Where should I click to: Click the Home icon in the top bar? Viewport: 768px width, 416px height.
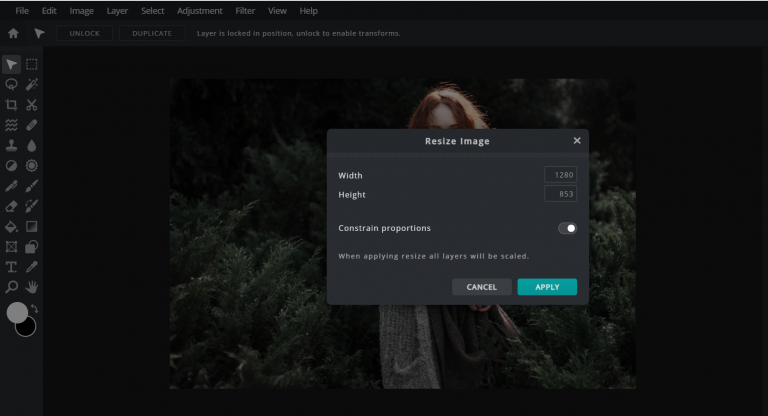coord(13,33)
